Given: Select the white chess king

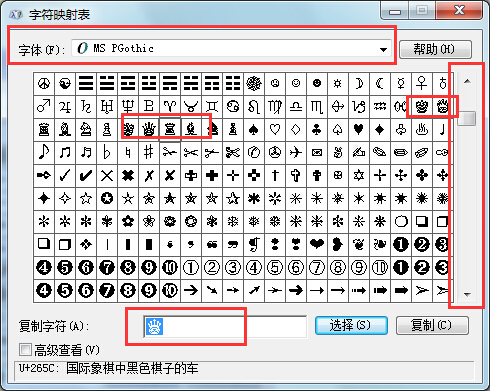Looking at the screenshot, I should click(x=422, y=107).
